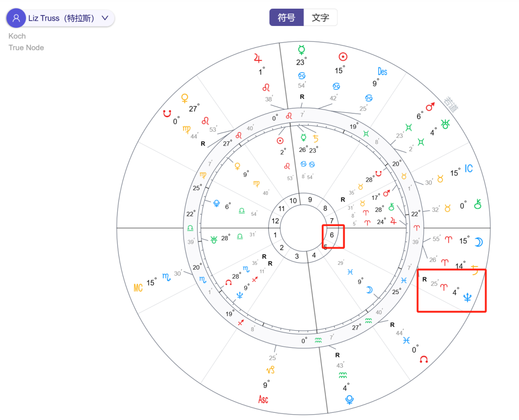
Task: Click house number 10 in center wheel
Action: click(293, 200)
